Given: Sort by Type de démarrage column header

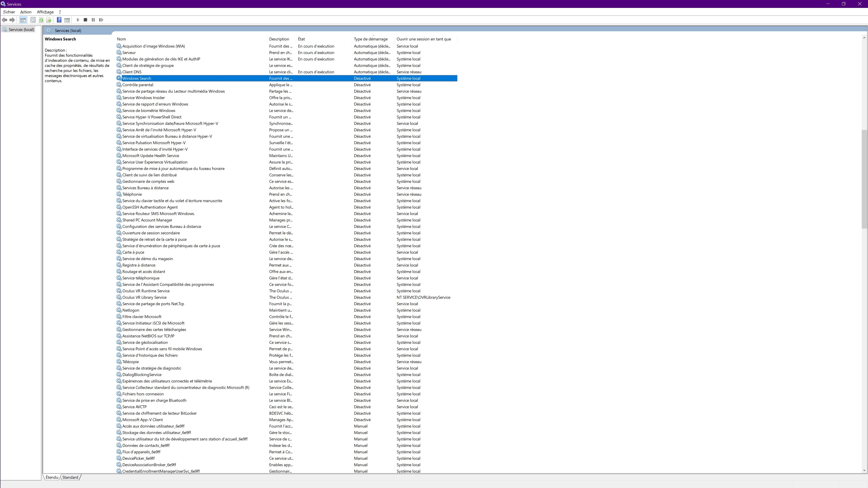Looking at the screenshot, I should pos(371,39).
